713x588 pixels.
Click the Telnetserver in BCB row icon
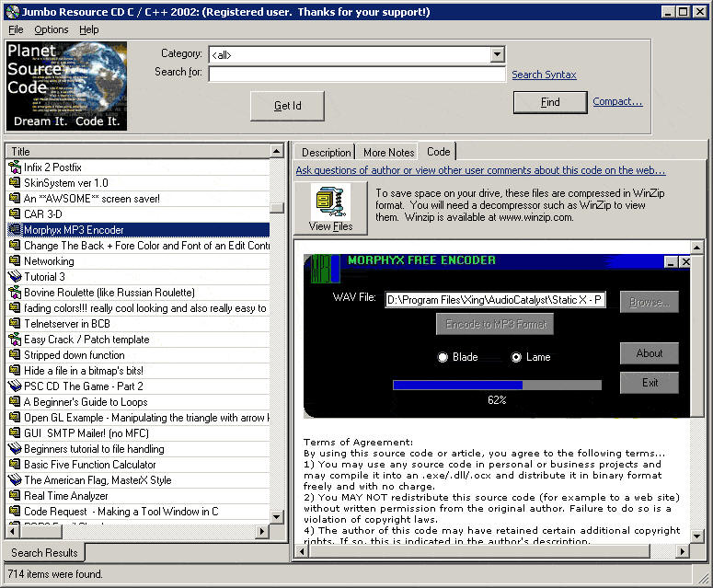(x=15, y=323)
